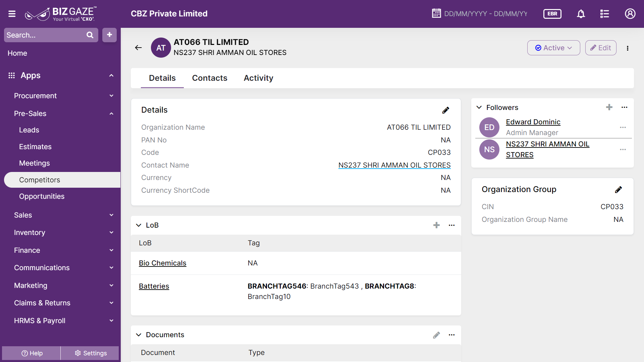
Task: Open the Settings button
Action: pos(90,353)
